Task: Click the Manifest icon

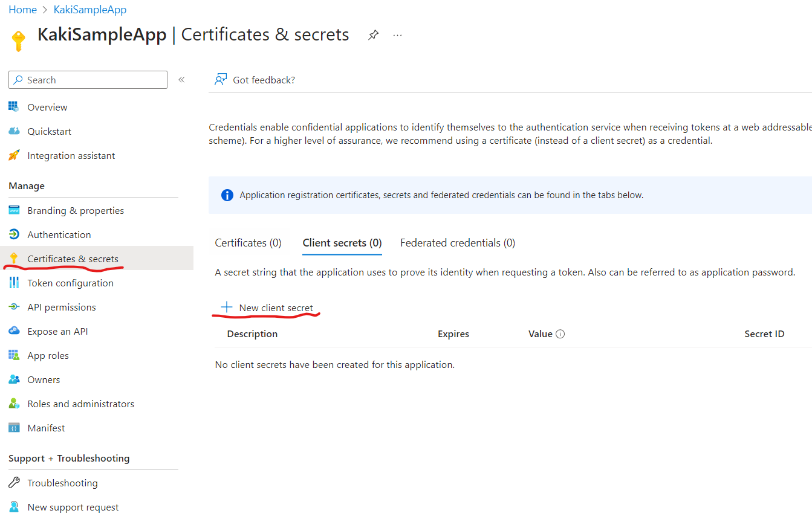Action: 14,428
